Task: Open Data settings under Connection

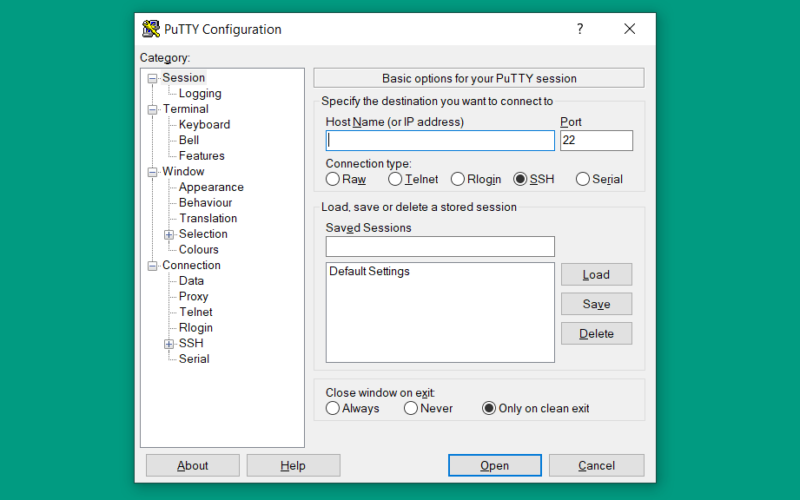Action: (191, 281)
